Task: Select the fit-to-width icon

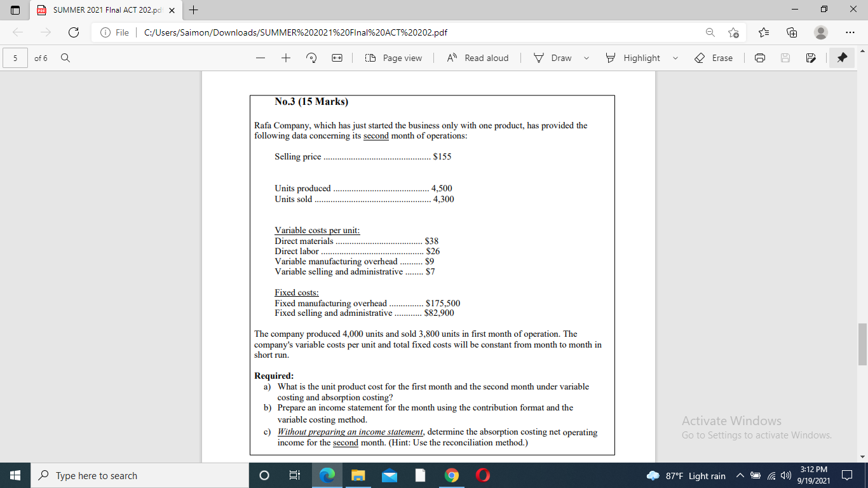Action: (336, 58)
